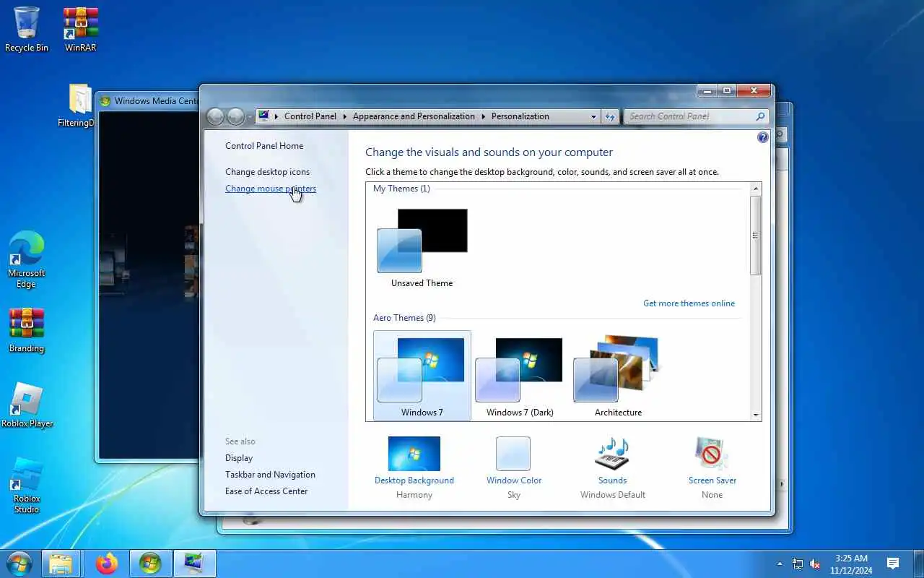This screenshot has height=578, width=924.
Task: Click the theme list scrollbar thumb
Action: point(756,235)
